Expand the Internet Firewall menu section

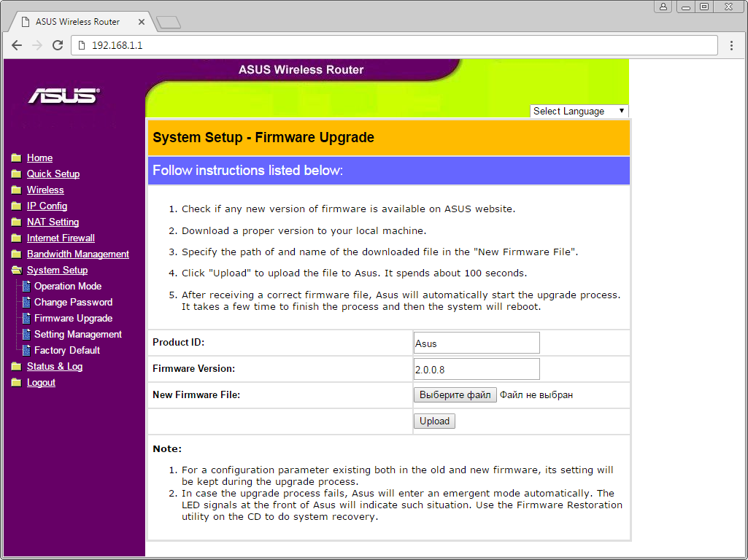pyautogui.click(x=61, y=238)
